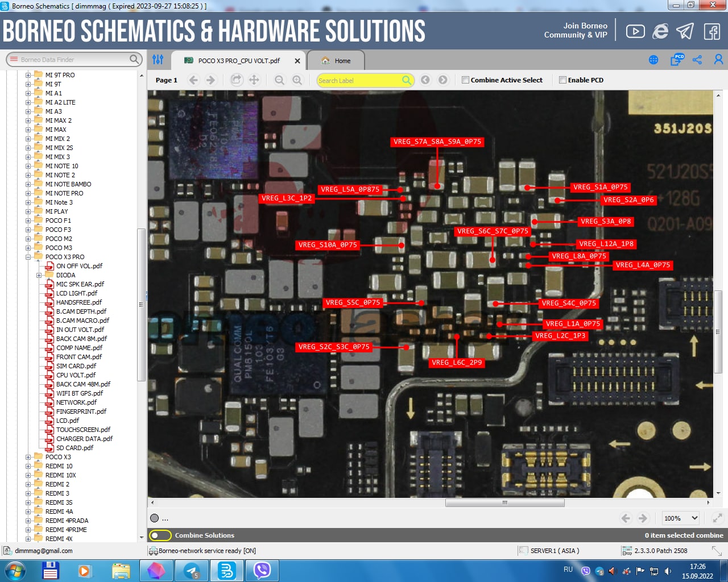Click the Borneo Data Finder search icon
The height and width of the screenshot is (582, 728).
click(134, 59)
